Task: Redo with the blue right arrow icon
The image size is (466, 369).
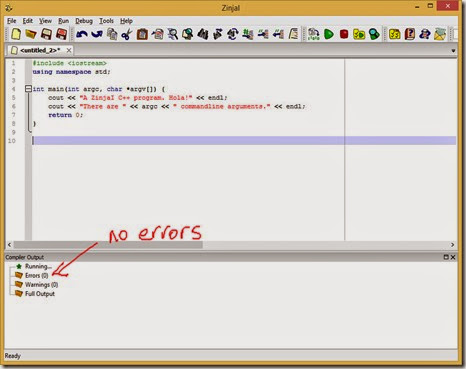Action: coord(97,34)
